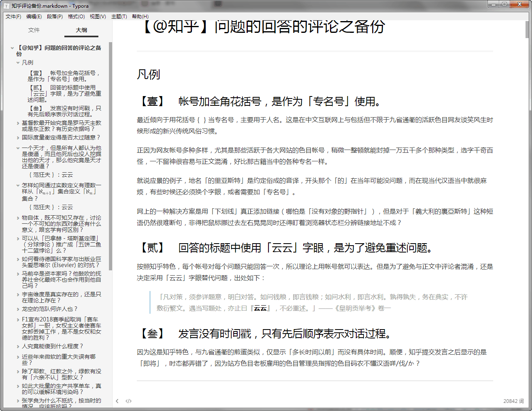Open the 段落(P) menu
Image resolution: width=532 pixels, height=411 pixels.
[x=55, y=17]
